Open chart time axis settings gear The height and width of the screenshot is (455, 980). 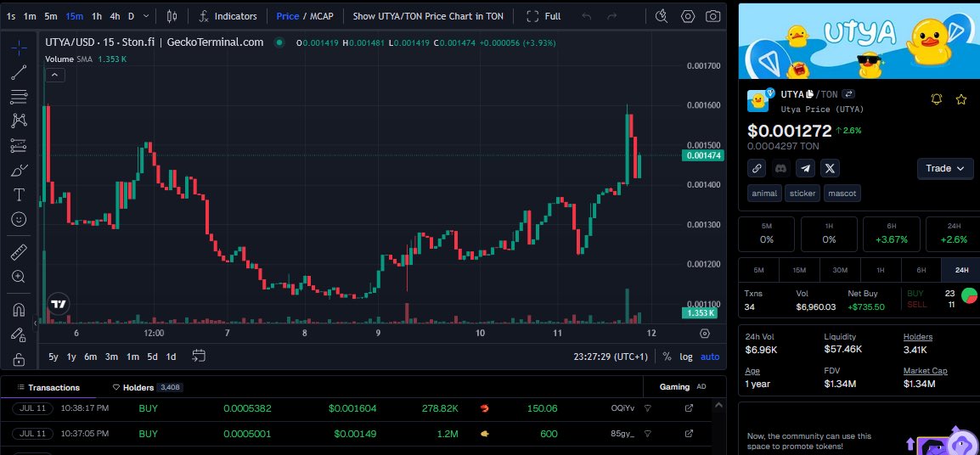click(x=705, y=333)
